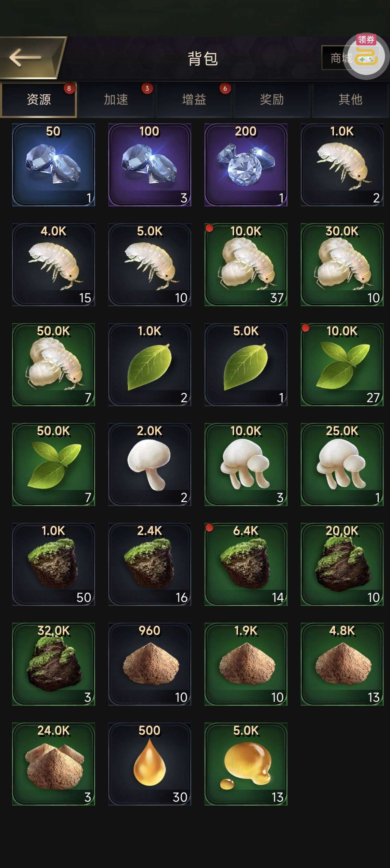The height and width of the screenshot is (868, 390).
Task: Pick the 1.0K single leaf item
Action: pyautogui.click(x=149, y=364)
